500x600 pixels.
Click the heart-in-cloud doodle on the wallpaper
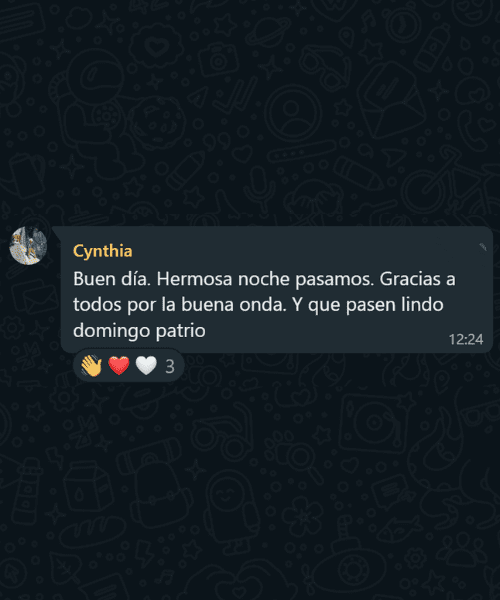click(x=156, y=47)
